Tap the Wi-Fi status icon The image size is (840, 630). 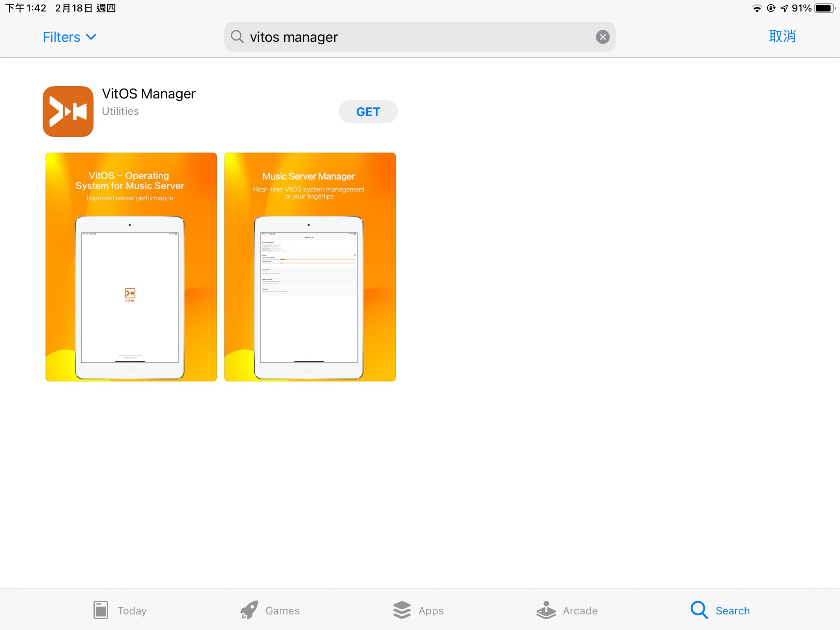757,8
